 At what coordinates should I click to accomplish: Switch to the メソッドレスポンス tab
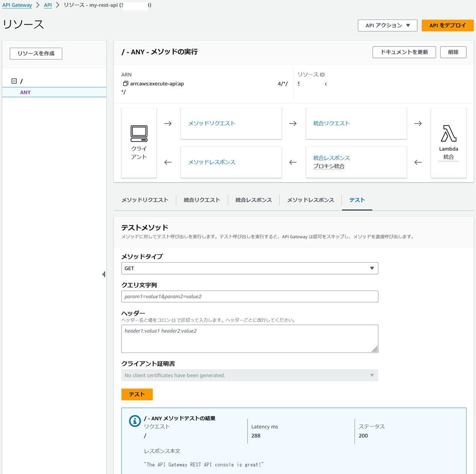[310, 200]
